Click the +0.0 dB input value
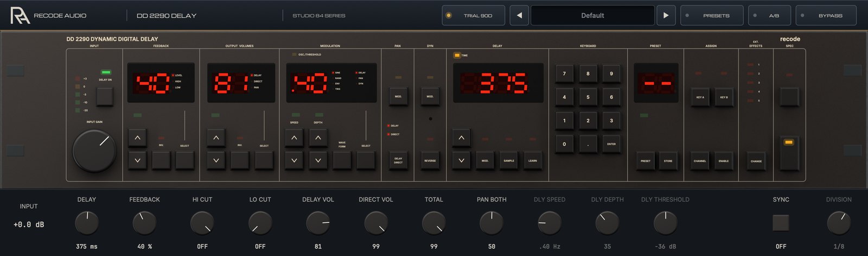868x256 pixels. click(29, 224)
